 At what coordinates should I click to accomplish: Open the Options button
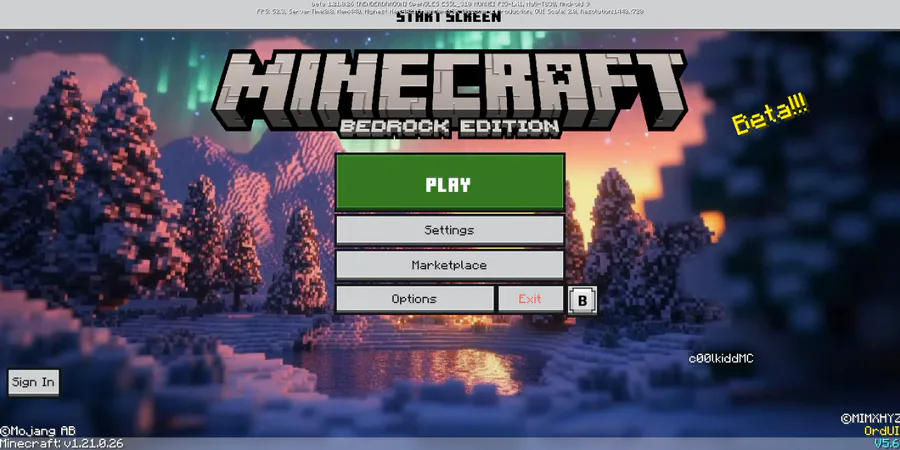point(414,299)
